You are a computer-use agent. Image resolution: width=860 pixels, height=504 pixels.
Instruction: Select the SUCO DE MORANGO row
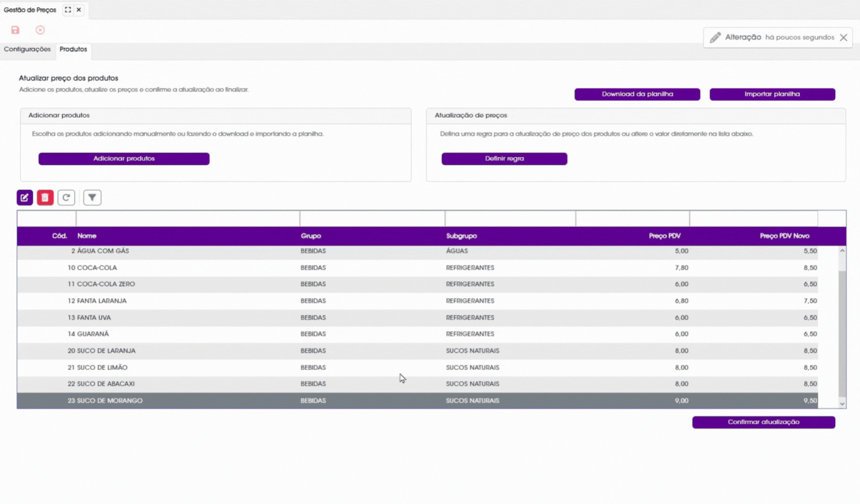coord(417,401)
